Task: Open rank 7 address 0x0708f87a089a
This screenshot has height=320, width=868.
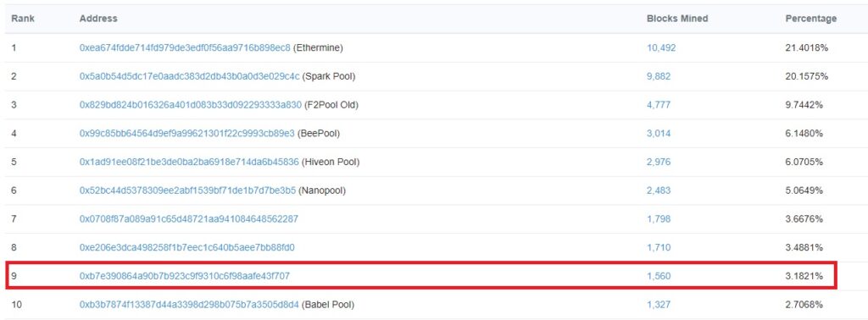Action: coord(189,219)
